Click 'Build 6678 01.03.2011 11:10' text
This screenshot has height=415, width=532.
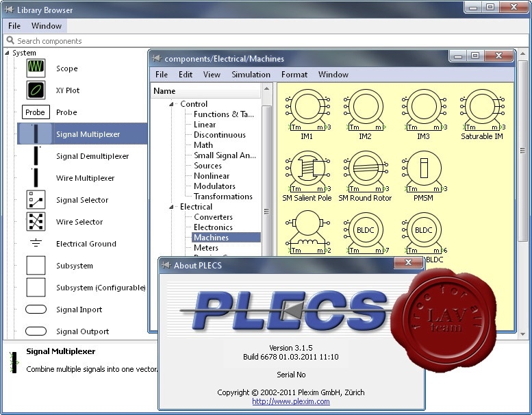pos(291,357)
